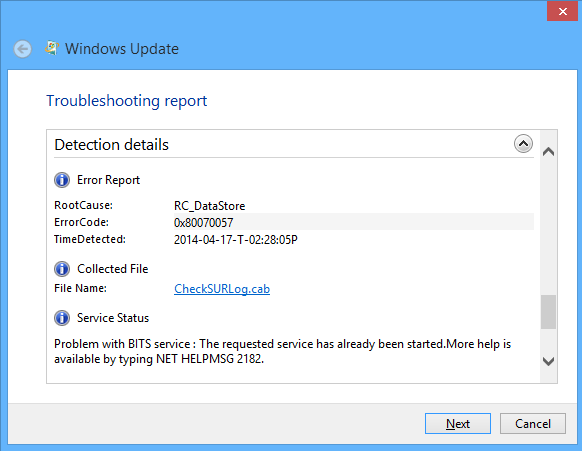Click the Error Report label text
This screenshot has height=451, width=582.
108,180
